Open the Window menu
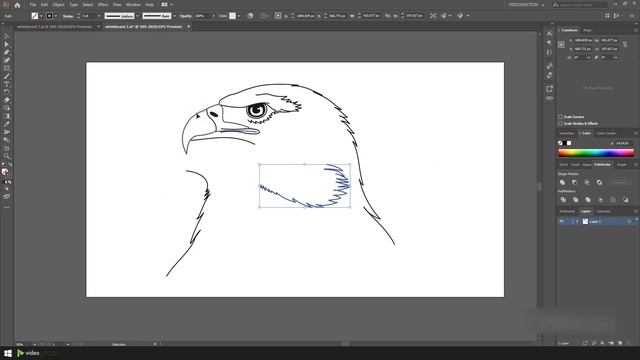 133,5
